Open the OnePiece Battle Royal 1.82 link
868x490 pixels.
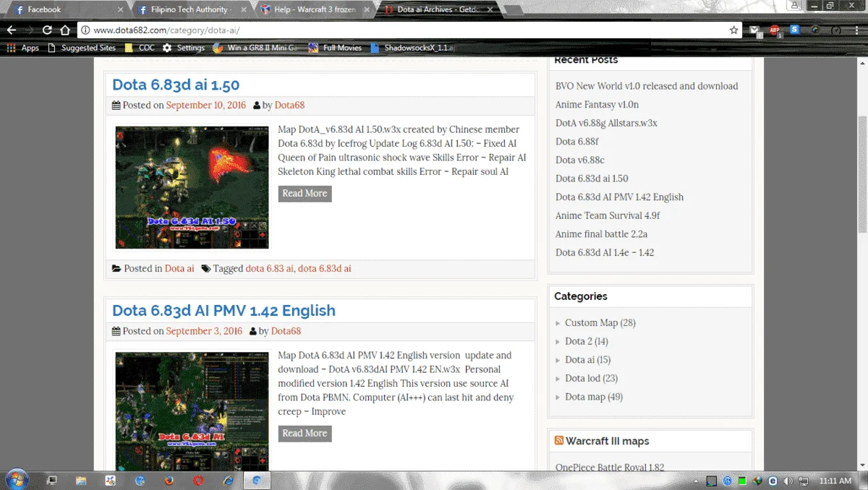[x=610, y=468]
